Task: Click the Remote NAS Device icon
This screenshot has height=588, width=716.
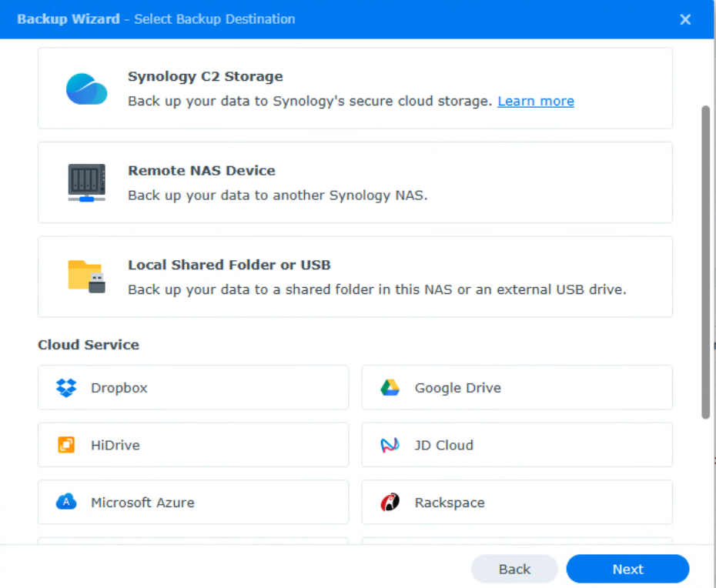Action: point(87,182)
